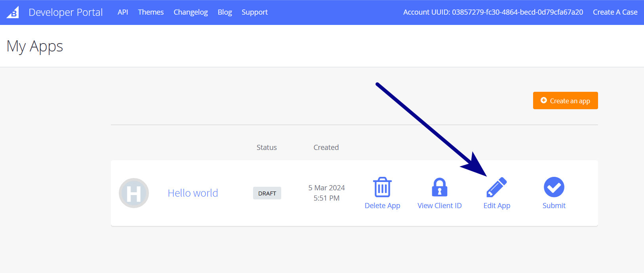Click the DRAFT status badge
The image size is (644, 273).
click(x=267, y=193)
